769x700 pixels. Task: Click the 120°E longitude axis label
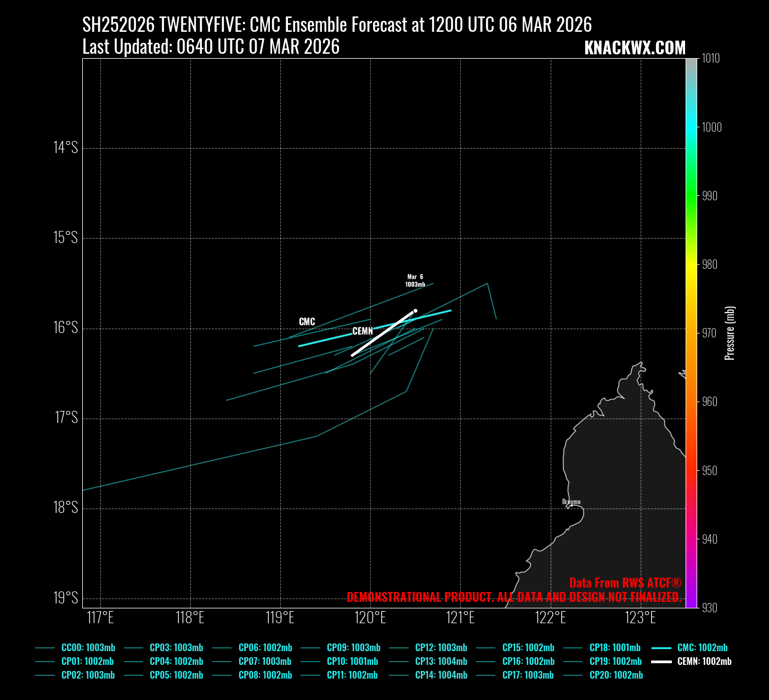click(370, 618)
